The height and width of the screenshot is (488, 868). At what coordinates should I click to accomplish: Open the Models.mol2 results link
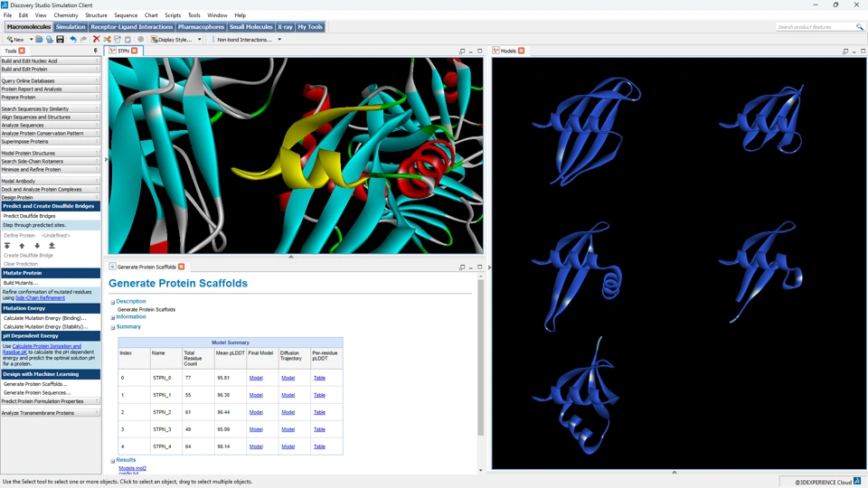pyautogui.click(x=132, y=468)
